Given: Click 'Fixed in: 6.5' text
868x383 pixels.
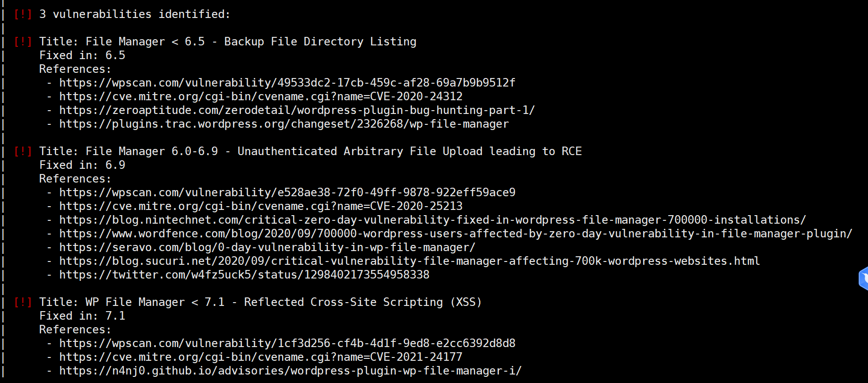Looking at the screenshot, I should (82, 55).
